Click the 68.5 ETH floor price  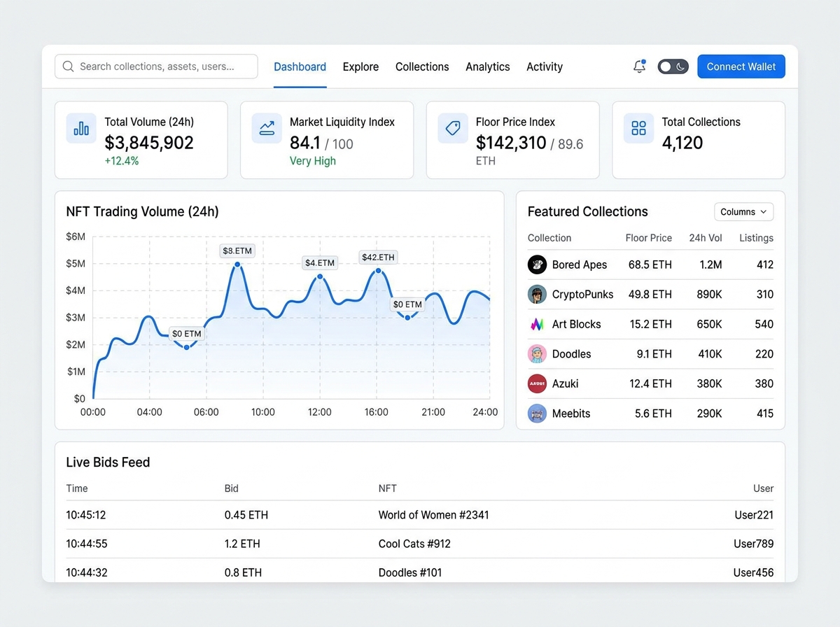[650, 265]
